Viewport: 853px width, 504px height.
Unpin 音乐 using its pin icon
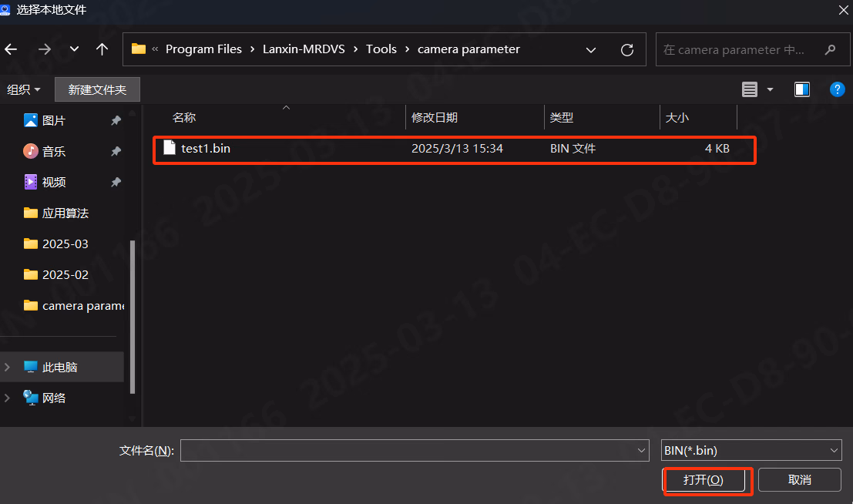coord(116,151)
